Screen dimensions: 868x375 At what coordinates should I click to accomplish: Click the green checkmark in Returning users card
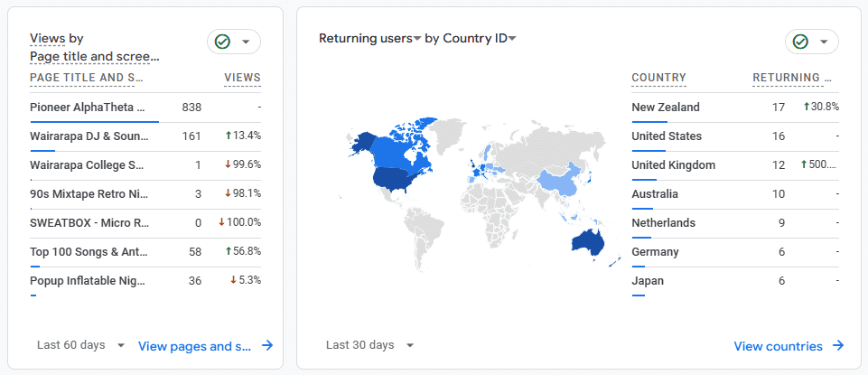coord(800,42)
